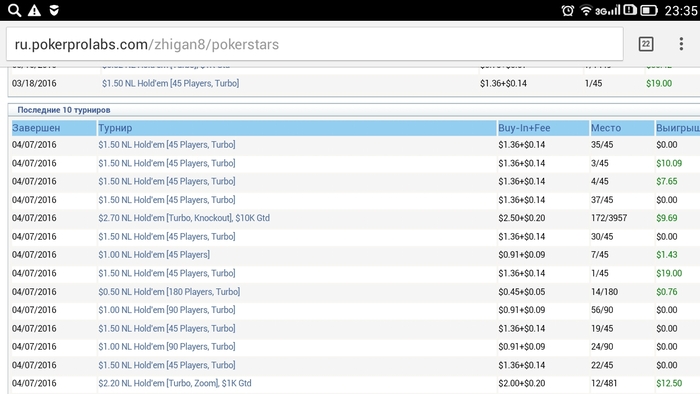Open $1.50 NL Hold'em link in the $19.00 row of last tournaments
Screen dimensions: 700x394
tap(167, 273)
